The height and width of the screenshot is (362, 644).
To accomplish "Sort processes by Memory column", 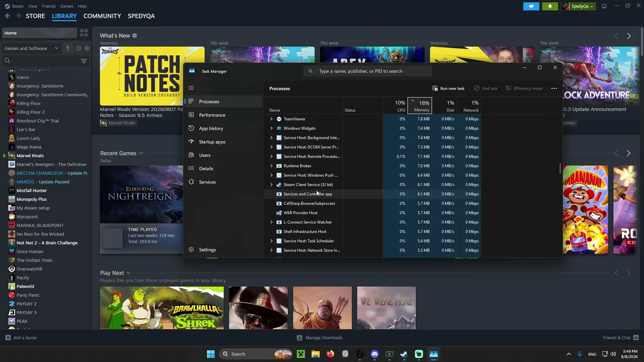I will (420, 106).
